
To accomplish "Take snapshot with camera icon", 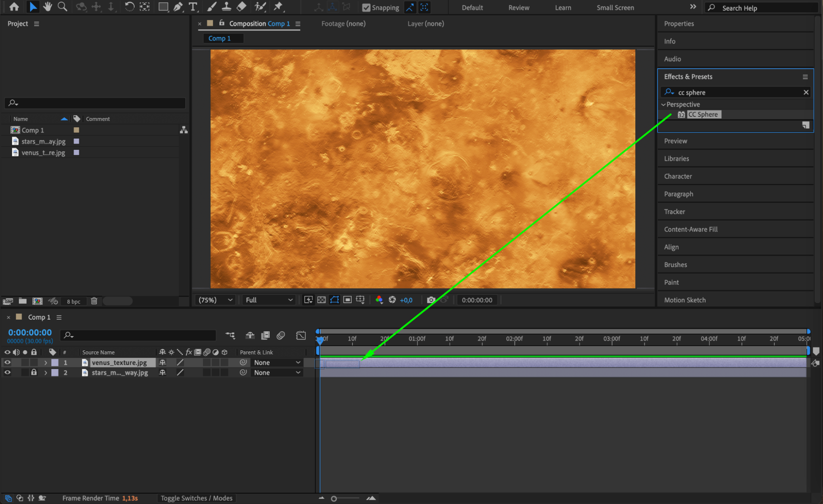I will [431, 300].
